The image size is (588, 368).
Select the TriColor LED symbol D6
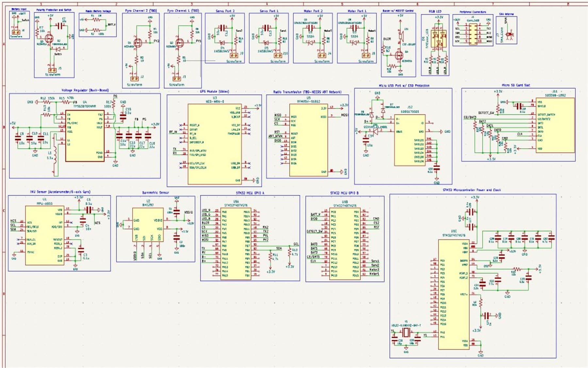pyautogui.click(x=439, y=38)
